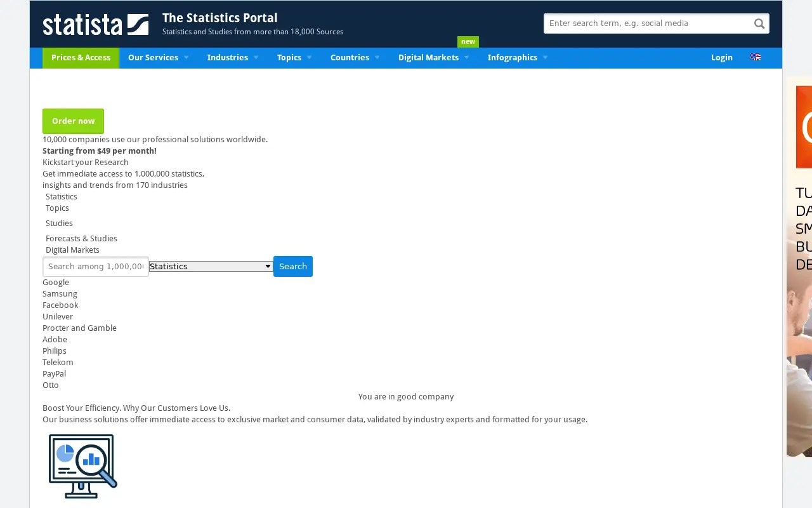This screenshot has width=812, height=508.
Task: Click the magnifier icon in header search
Action: point(759,23)
